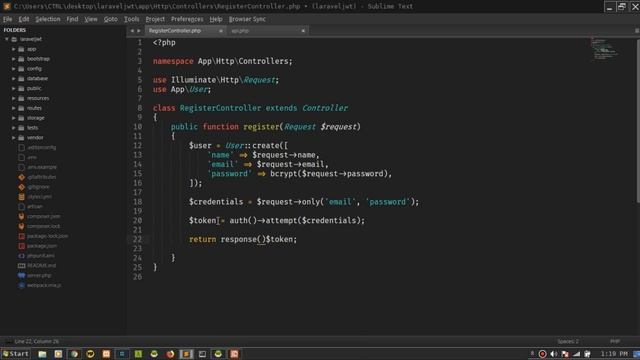The width and height of the screenshot is (640, 360).
Task: Open the .gitignore file icon
Action: point(22,187)
